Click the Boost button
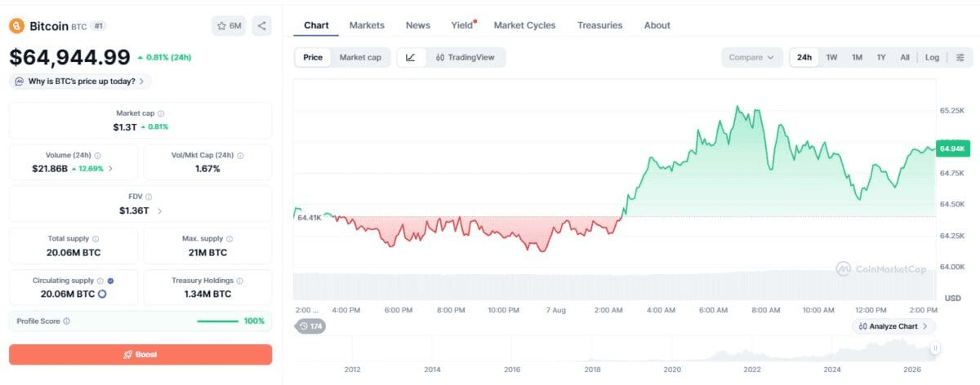Screen dimensions: 980x385 point(140,354)
